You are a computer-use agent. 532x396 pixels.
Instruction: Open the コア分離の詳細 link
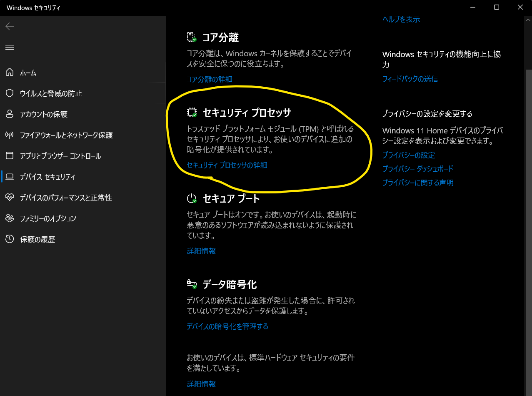coord(210,79)
